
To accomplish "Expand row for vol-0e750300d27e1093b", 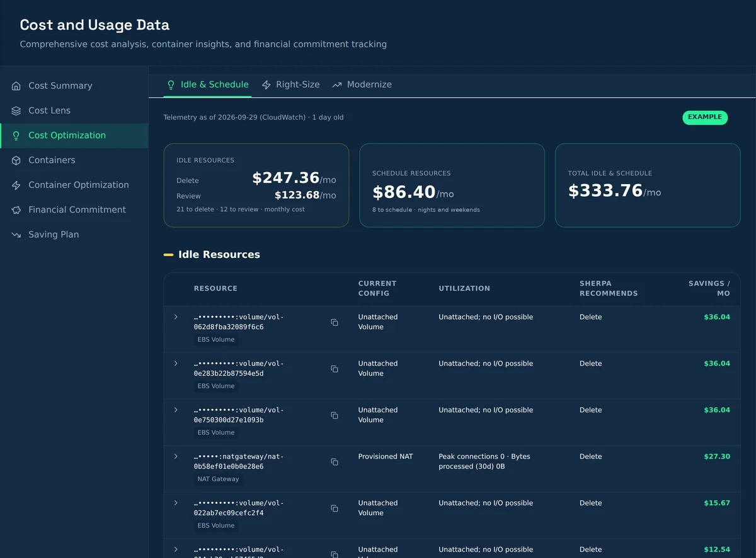I will [x=176, y=410].
